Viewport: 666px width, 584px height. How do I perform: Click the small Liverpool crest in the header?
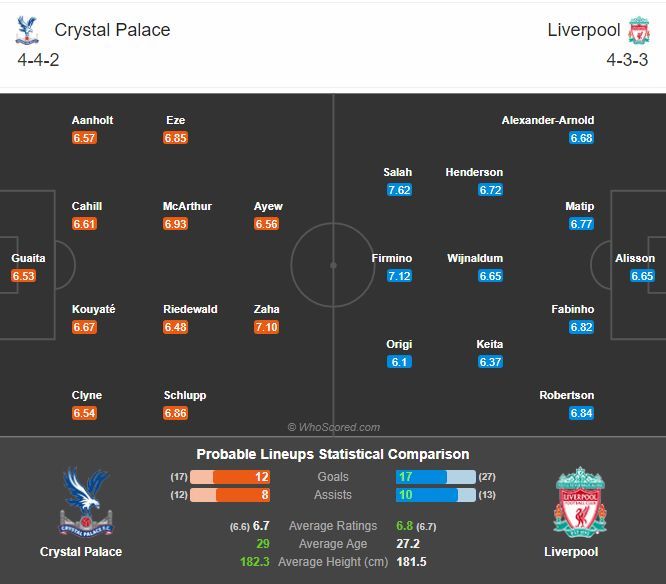(x=639, y=30)
